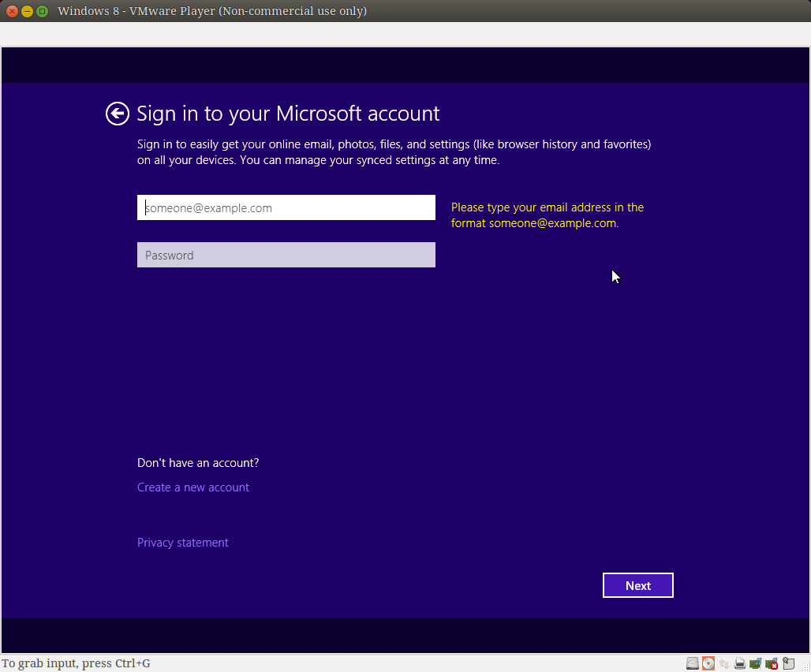Image resolution: width=811 pixels, height=672 pixels.
Task: Click the connected sound card icon
Action: tap(755, 664)
